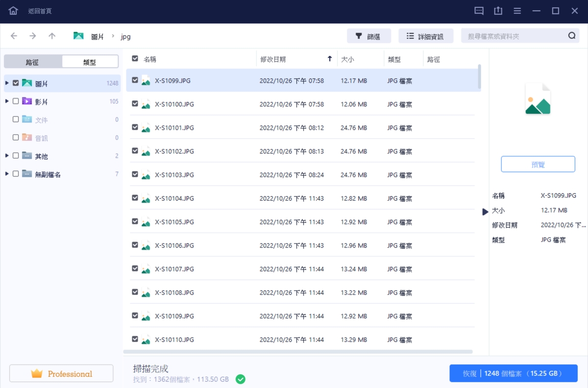
Task: Toggle the select-all checkbox beside 名稱
Action: point(135,59)
